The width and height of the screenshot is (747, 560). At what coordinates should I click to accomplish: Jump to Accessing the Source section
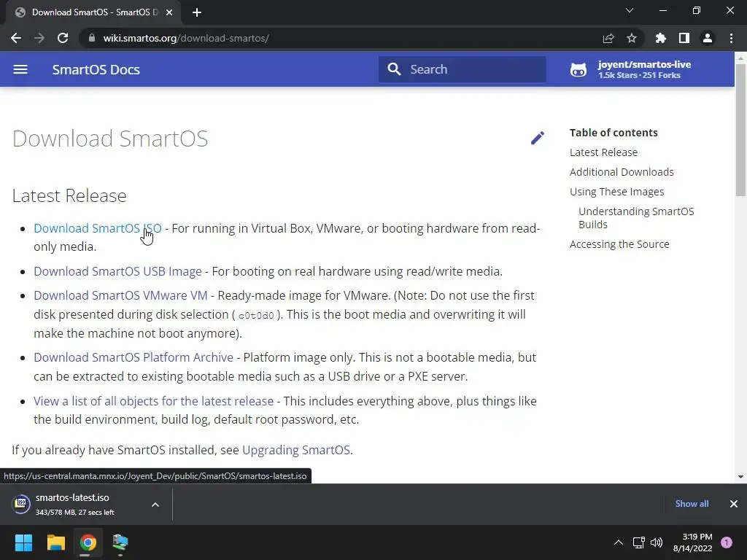619,244
